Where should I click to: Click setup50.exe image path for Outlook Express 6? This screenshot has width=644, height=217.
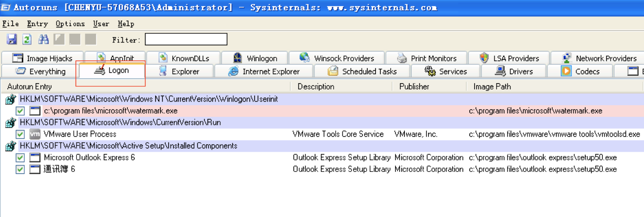pos(543,157)
